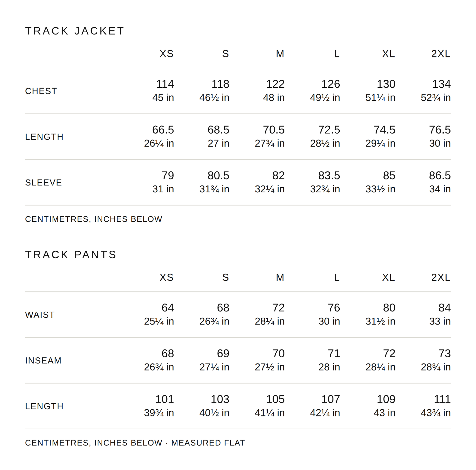Click jacket length value 72.5 for size L
The width and height of the screenshot is (476, 470).
[329, 130]
